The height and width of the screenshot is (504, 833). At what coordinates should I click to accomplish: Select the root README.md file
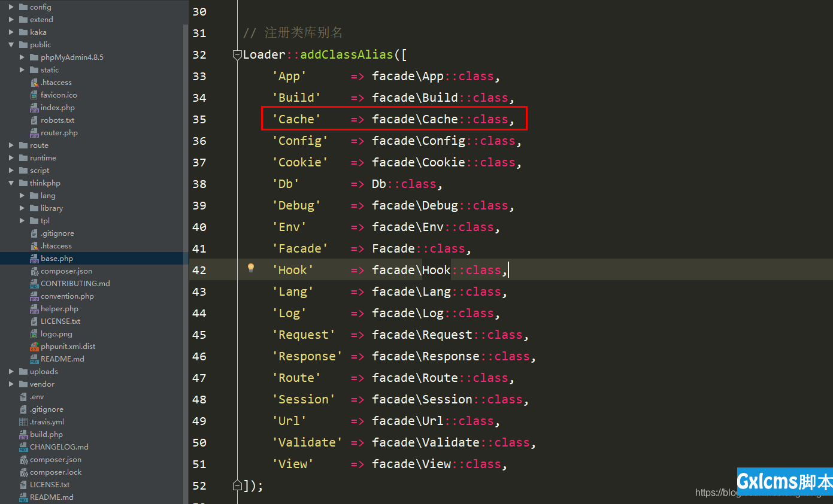pos(52,497)
